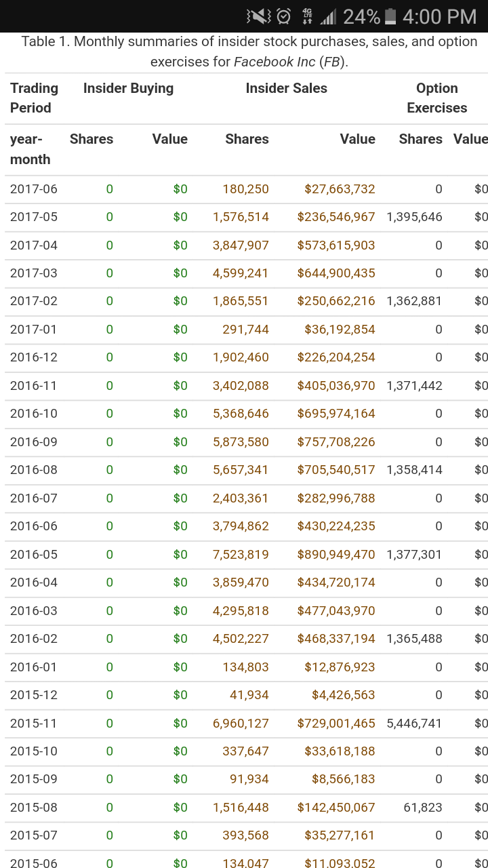Tap sales shares 5,368,646
This screenshot has height=868, width=488.
tap(241, 414)
